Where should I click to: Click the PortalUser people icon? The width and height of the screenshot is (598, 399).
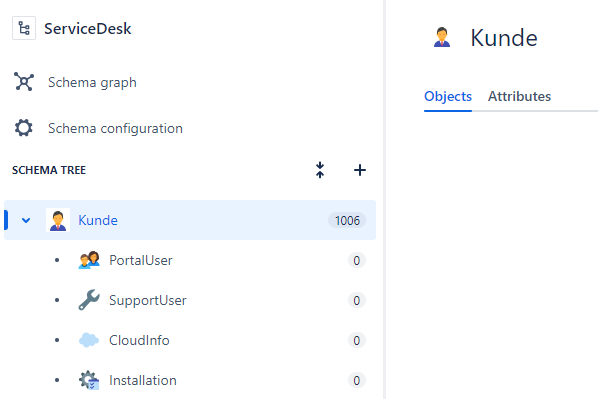point(89,260)
